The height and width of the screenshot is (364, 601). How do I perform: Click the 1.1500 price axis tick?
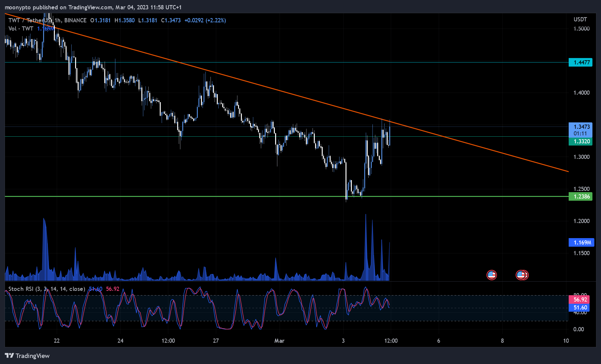tap(581, 253)
